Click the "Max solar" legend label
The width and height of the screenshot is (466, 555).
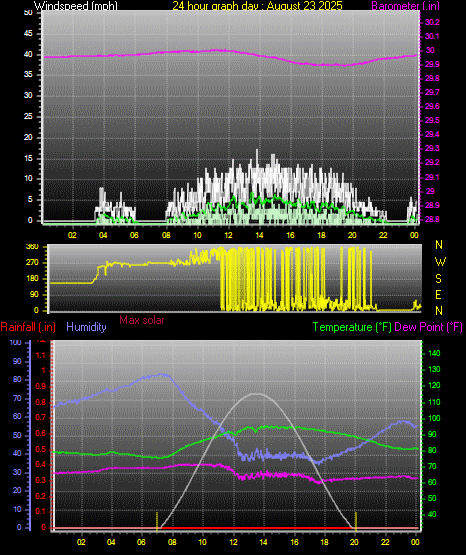point(142,320)
